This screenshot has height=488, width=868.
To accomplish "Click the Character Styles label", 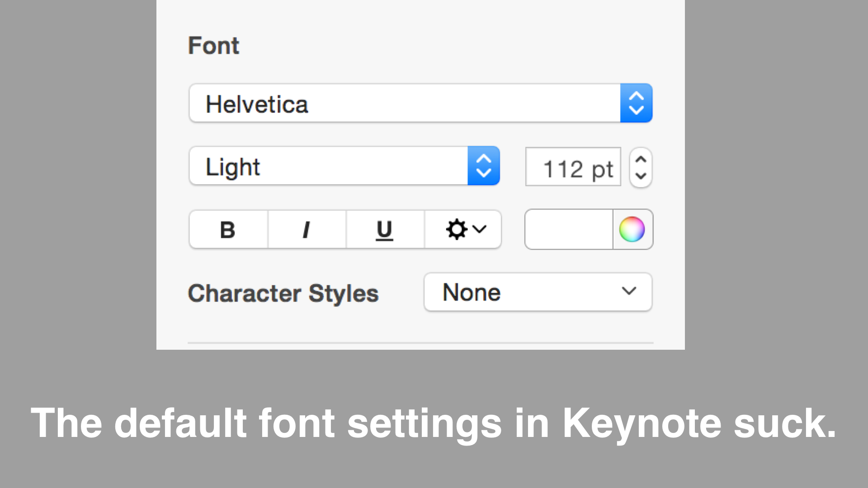I will pyautogui.click(x=283, y=293).
